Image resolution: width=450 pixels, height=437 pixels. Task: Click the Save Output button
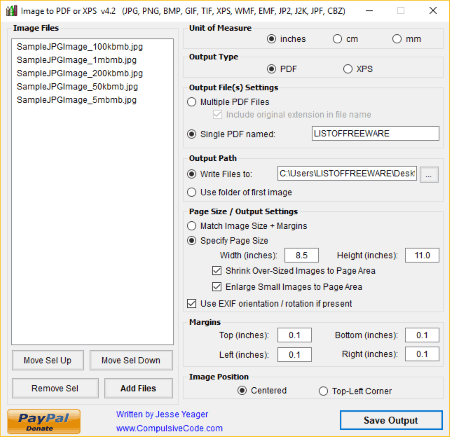tap(391, 420)
